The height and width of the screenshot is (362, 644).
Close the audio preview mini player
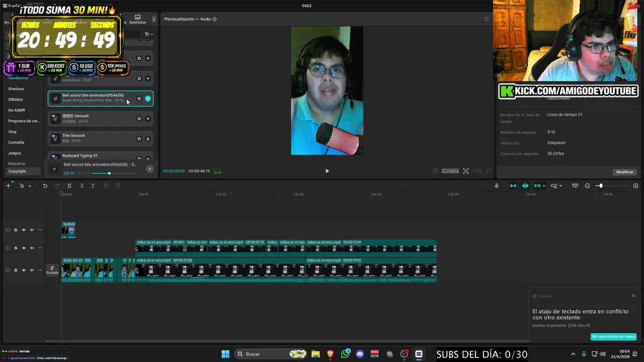click(x=149, y=169)
